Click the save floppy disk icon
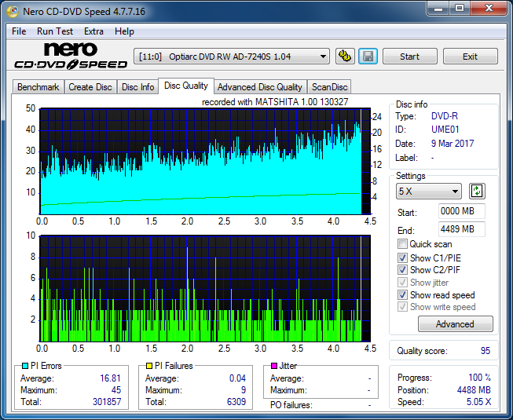Image resolution: width=513 pixels, height=420 pixels. point(368,57)
